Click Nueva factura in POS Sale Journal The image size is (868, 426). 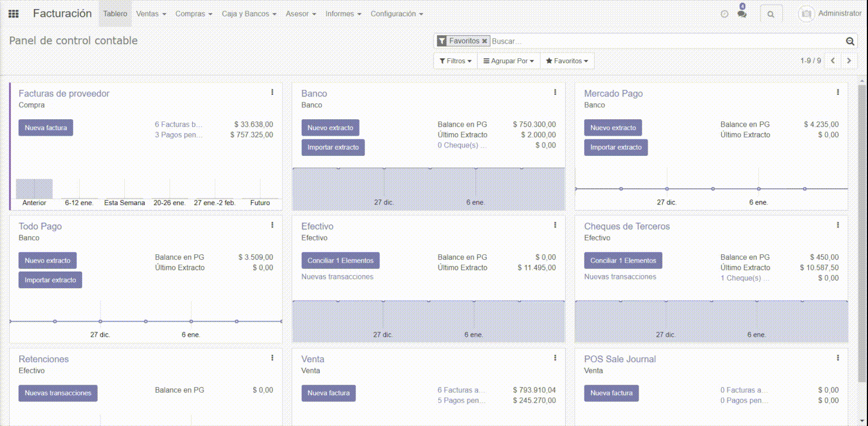(x=611, y=393)
